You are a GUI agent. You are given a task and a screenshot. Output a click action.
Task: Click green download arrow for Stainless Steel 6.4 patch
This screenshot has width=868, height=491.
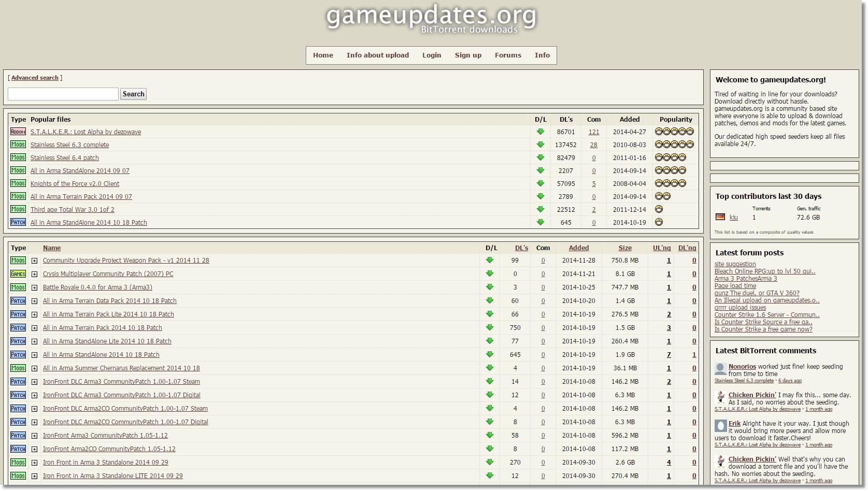coord(540,157)
